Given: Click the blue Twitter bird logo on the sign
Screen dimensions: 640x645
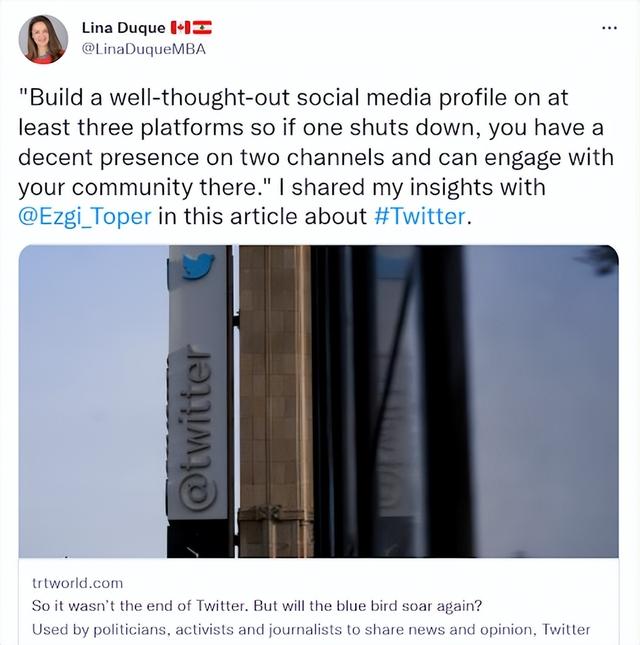Looking at the screenshot, I should tap(198, 266).
